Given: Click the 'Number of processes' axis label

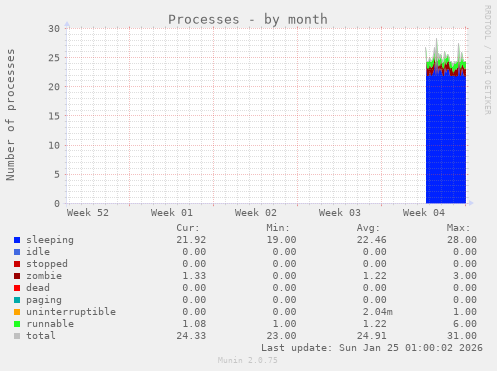Looking at the screenshot, I should [x=11, y=115].
